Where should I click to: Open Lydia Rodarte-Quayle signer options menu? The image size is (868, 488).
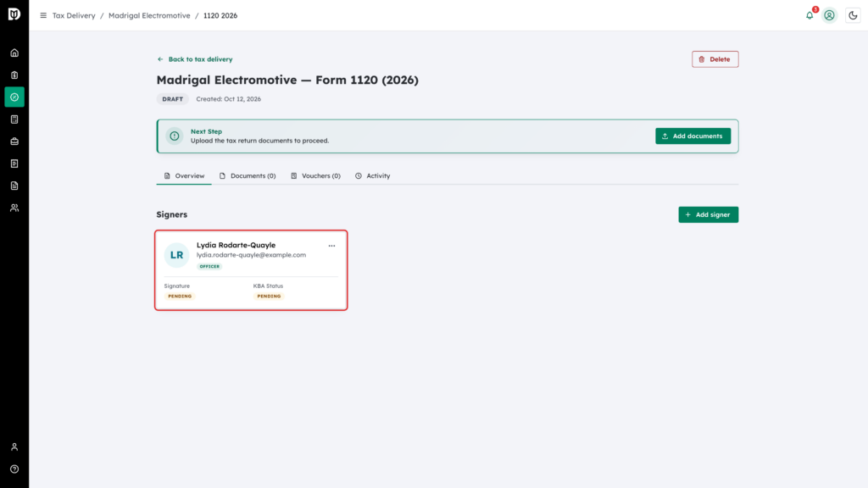coord(331,246)
